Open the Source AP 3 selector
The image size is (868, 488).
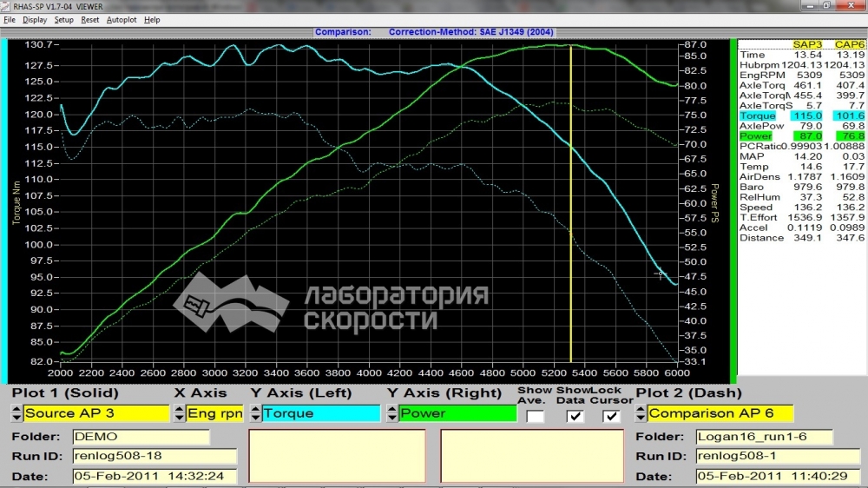95,413
